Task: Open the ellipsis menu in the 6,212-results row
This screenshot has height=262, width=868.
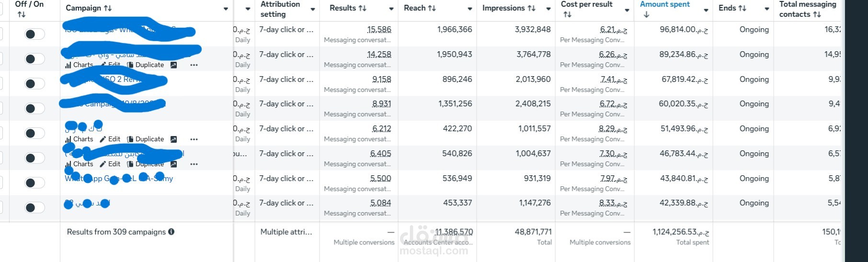Action: click(194, 139)
